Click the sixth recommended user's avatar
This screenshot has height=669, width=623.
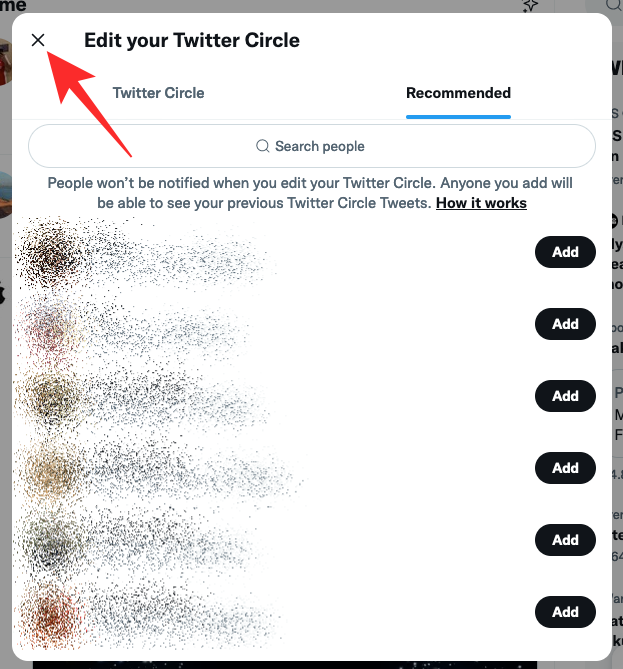[51, 612]
